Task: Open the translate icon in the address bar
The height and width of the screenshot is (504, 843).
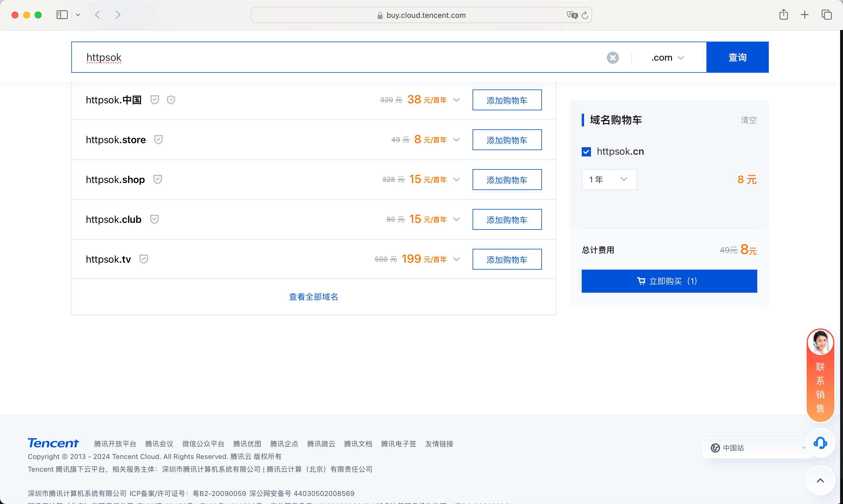Action: 572,15
